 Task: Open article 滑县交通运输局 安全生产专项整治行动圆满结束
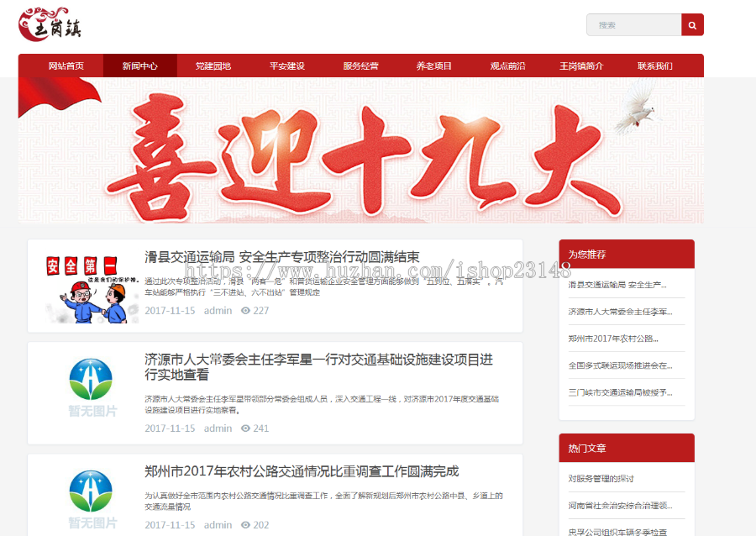pos(282,257)
